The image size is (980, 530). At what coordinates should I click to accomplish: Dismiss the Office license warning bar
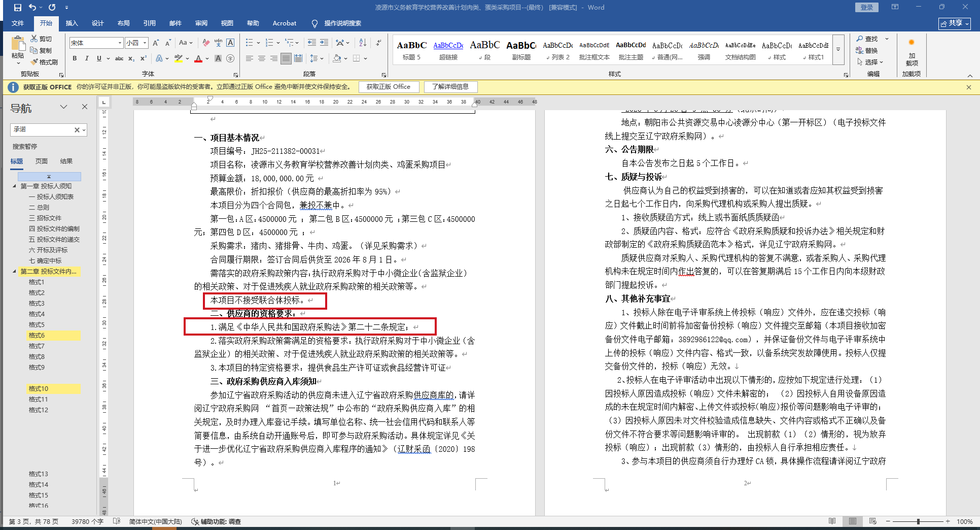(x=969, y=87)
